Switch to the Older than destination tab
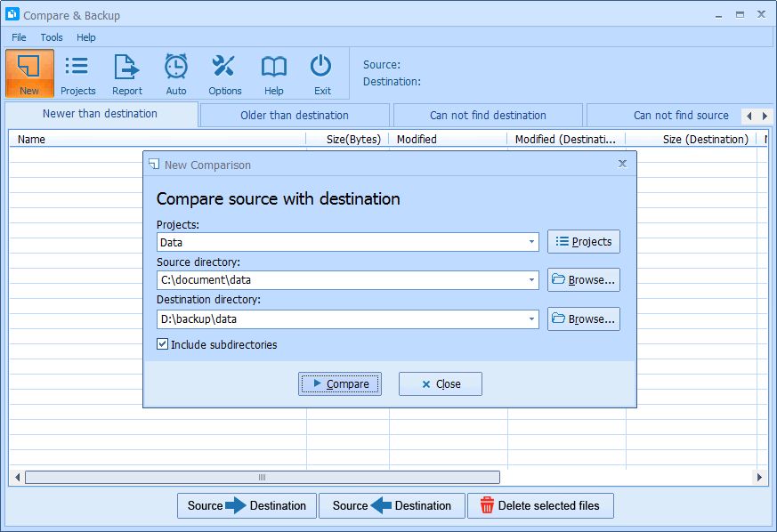 (295, 115)
